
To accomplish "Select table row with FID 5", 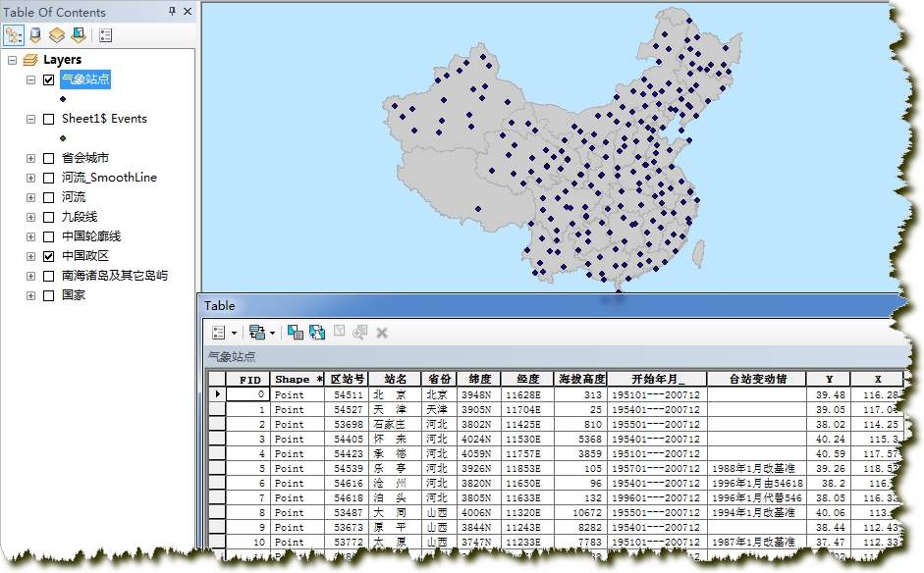I will [217, 468].
